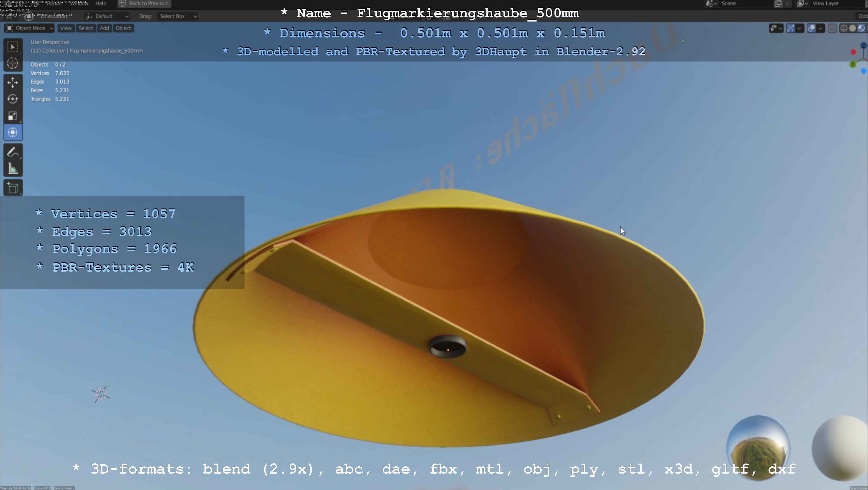Click the HDRI environment preview sphere
This screenshot has width=868, height=490.
(x=759, y=448)
